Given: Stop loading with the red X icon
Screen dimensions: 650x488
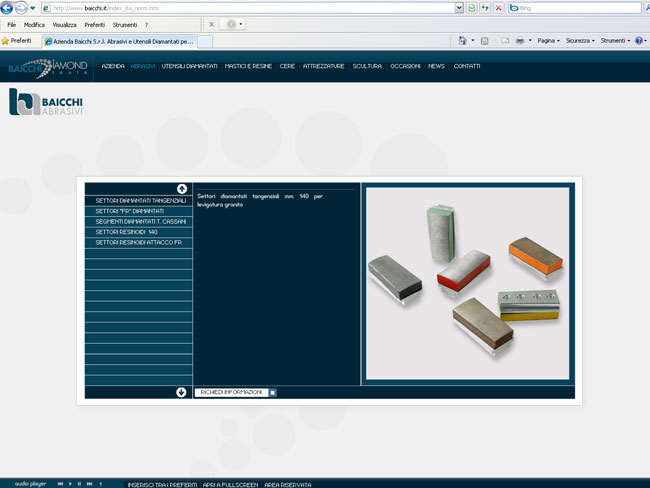Looking at the screenshot, I should click(499, 8).
